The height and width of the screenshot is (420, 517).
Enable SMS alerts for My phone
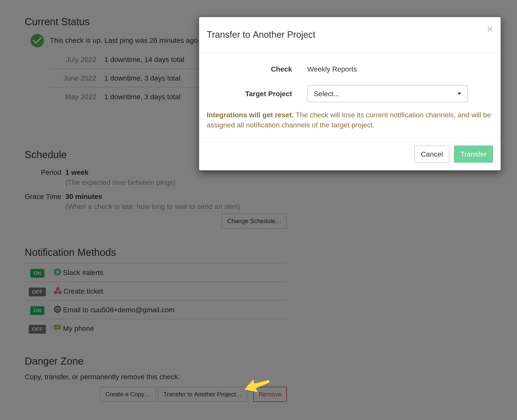pos(37,329)
